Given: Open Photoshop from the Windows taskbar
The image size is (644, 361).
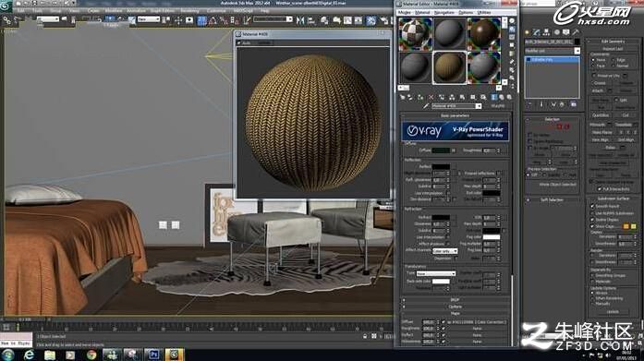Looking at the screenshot, I should pos(153,354).
